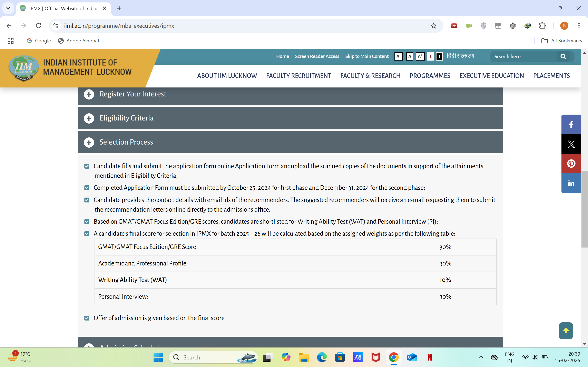Open the PLACEMENTS menu
The image size is (588, 367).
click(551, 76)
